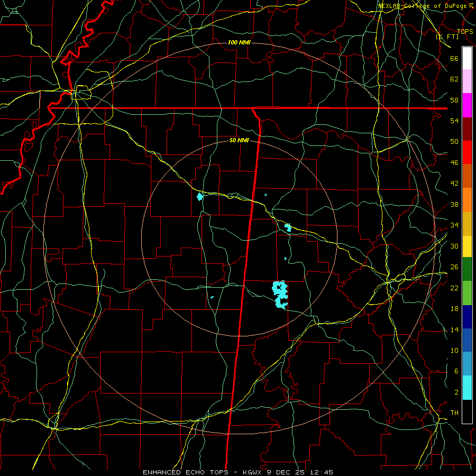This screenshot has width=476, height=476.
Task: Click the navy blue swatch above the 14 label
Action: click(467, 317)
